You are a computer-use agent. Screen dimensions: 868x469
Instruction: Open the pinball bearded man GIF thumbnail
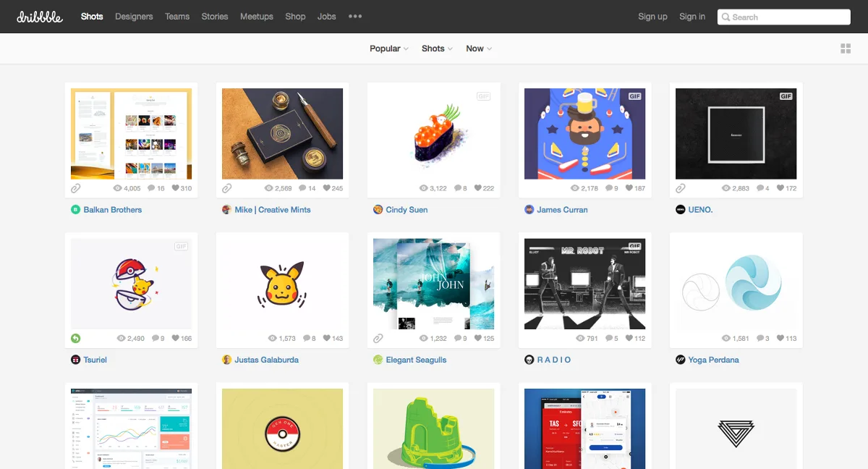tap(585, 134)
